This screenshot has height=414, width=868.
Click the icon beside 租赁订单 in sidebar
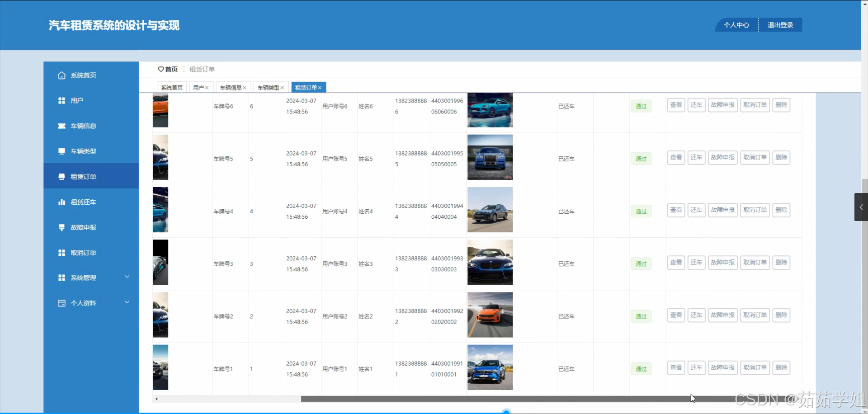(x=61, y=177)
